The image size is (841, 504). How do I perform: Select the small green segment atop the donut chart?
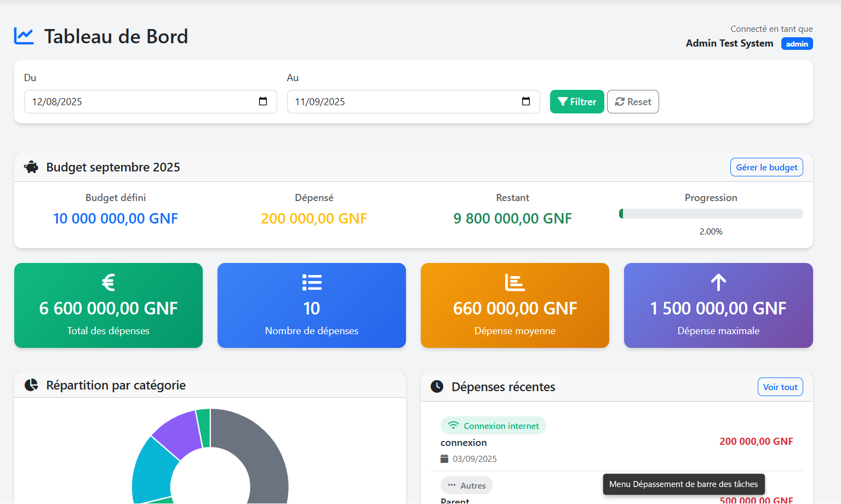pos(204,427)
